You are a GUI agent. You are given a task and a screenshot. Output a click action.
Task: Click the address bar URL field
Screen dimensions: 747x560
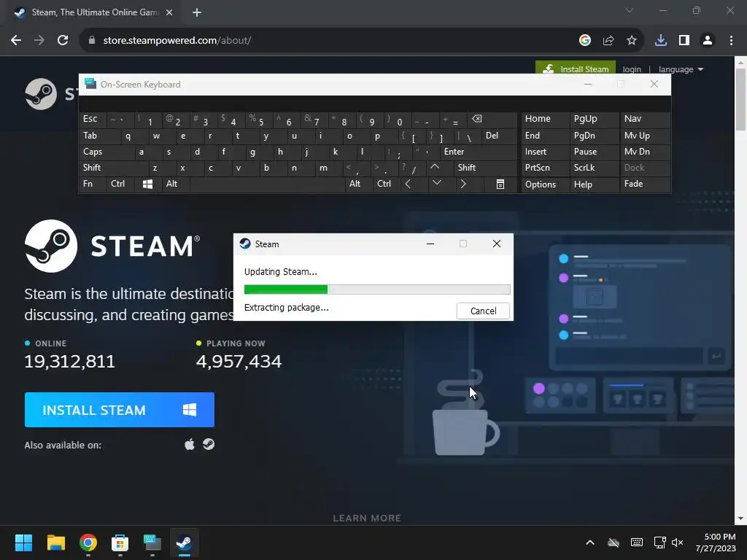pos(329,41)
